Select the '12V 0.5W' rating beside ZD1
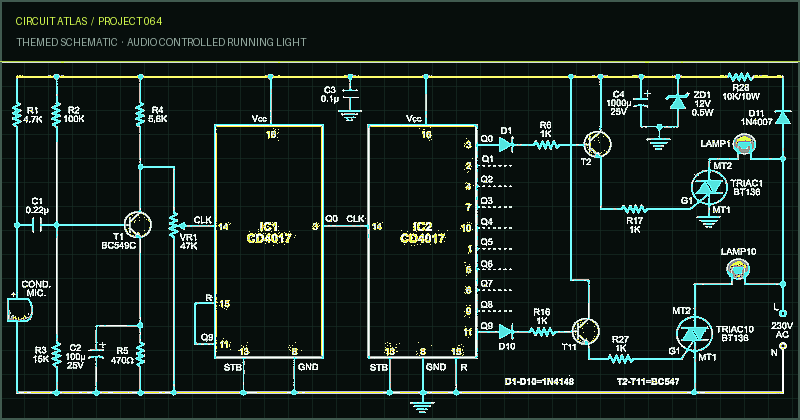800x420 pixels. (703, 108)
